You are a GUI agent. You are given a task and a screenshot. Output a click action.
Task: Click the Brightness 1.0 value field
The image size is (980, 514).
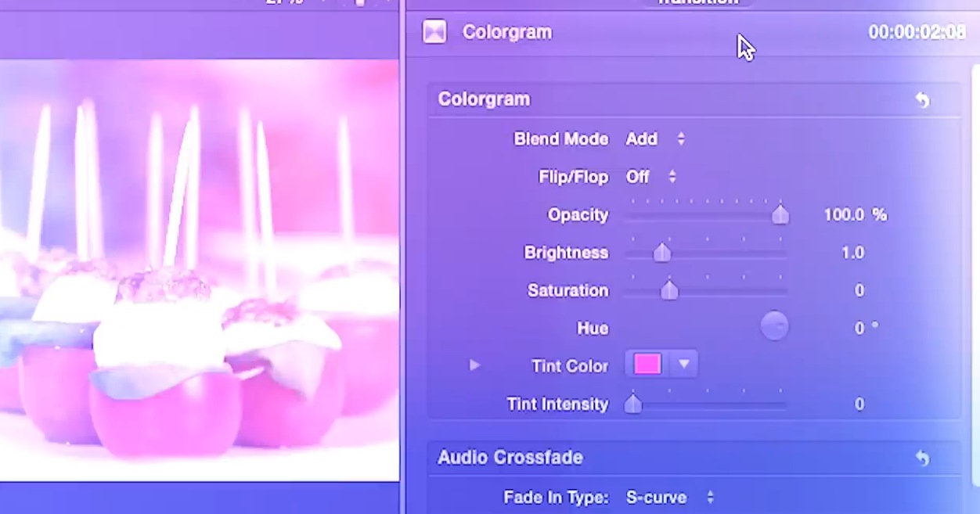tap(852, 253)
